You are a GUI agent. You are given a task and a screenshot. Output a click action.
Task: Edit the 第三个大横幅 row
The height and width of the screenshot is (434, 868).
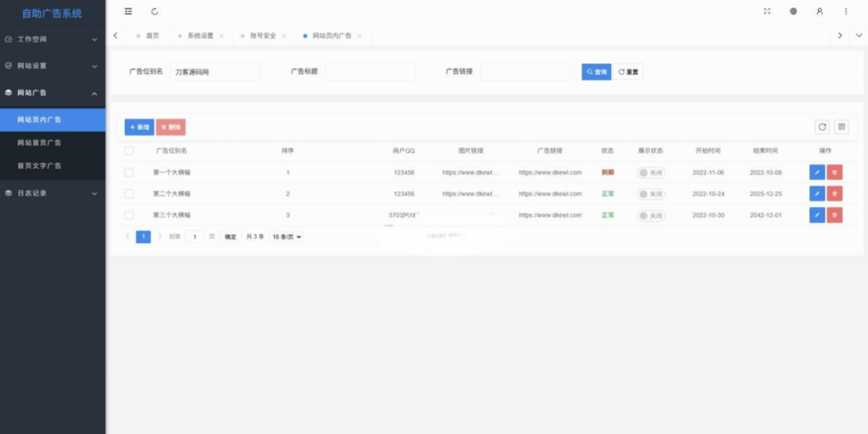pyautogui.click(x=817, y=214)
